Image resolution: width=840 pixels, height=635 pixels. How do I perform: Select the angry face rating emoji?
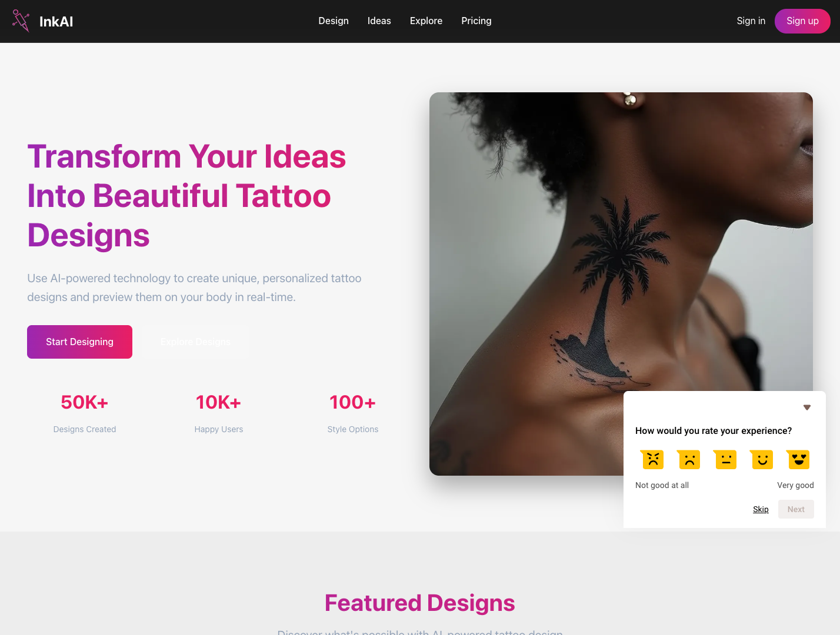coord(652,459)
